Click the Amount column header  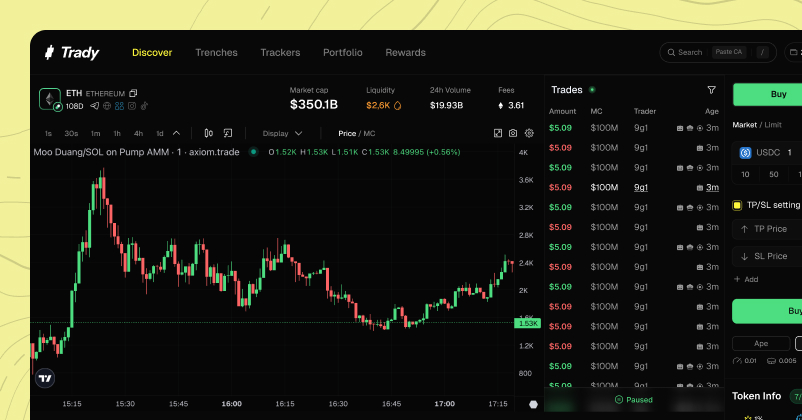pos(563,111)
